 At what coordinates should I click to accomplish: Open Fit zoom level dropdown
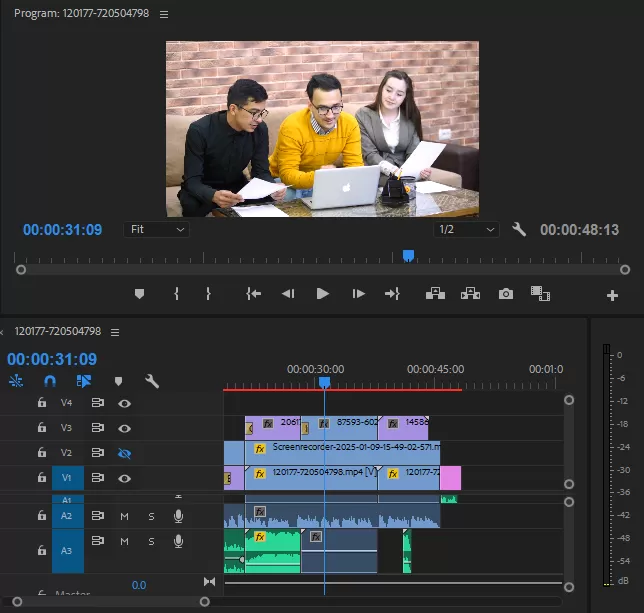156,229
